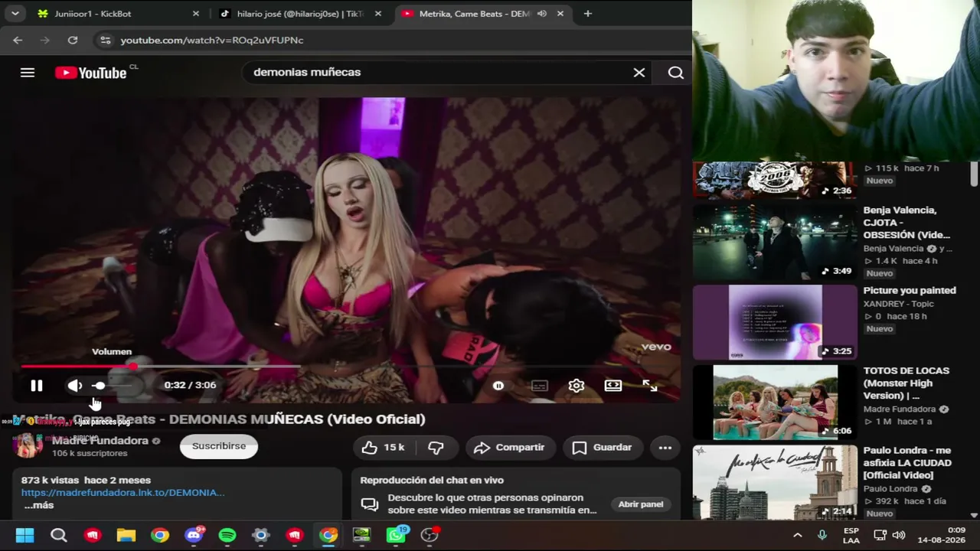
Task: Mute the video with the speaker icon
Action: tap(75, 386)
